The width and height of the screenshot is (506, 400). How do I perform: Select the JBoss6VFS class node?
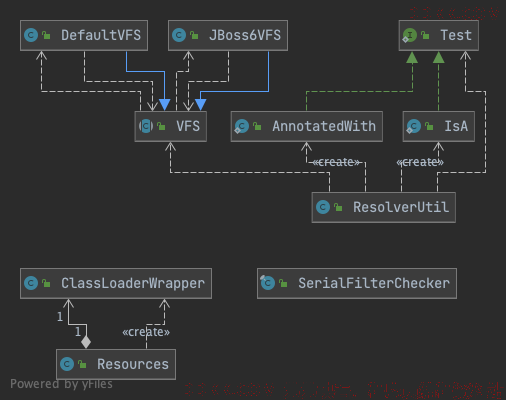[228, 36]
